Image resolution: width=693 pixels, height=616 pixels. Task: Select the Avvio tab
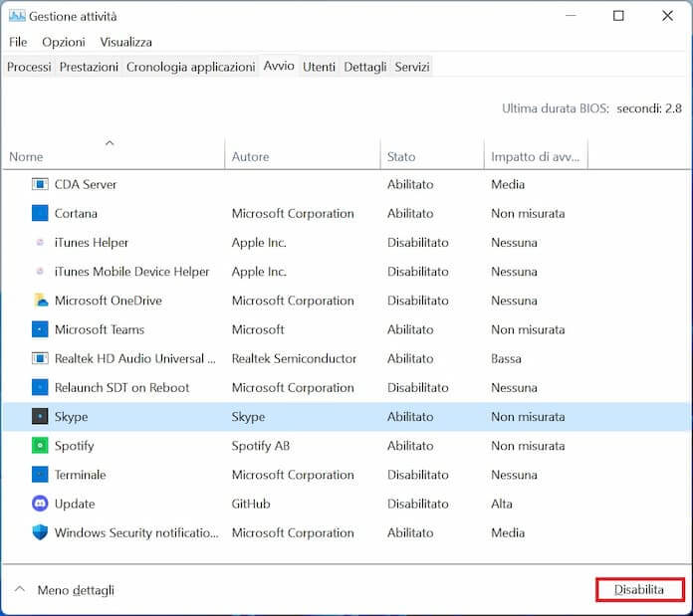[279, 66]
